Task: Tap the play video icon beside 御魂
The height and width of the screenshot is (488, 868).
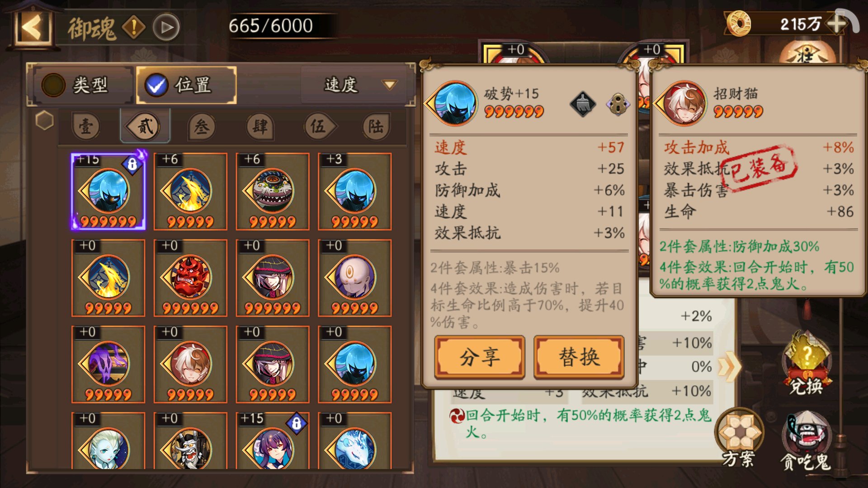Action: click(x=166, y=28)
